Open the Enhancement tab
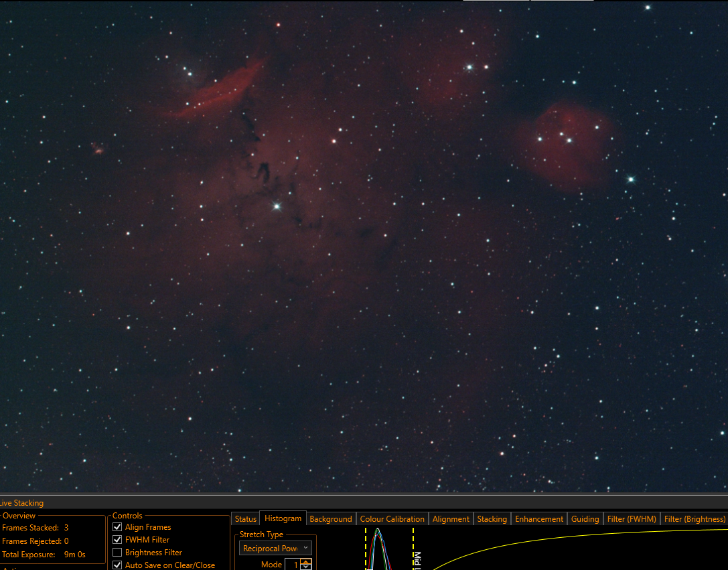728x570 pixels. tap(539, 519)
